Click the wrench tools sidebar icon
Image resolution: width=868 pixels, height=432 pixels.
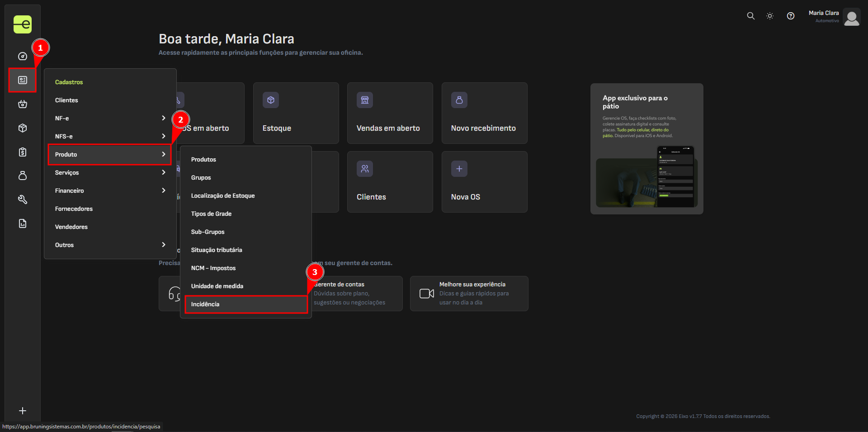[x=23, y=199]
